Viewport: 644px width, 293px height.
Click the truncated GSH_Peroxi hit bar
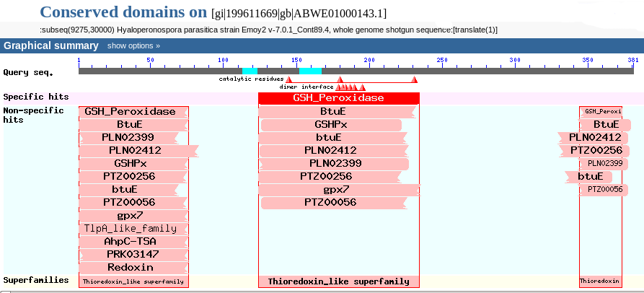601,112
